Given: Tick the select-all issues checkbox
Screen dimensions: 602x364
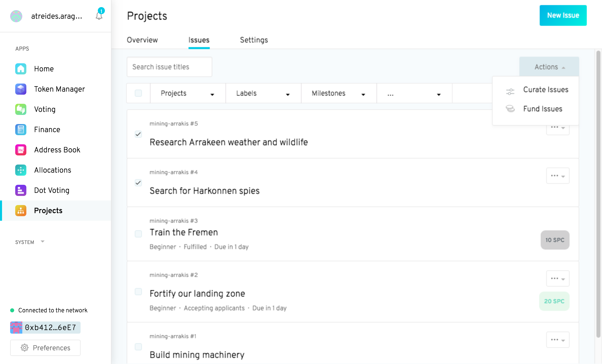Looking at the screenshot, I should 138,93.
